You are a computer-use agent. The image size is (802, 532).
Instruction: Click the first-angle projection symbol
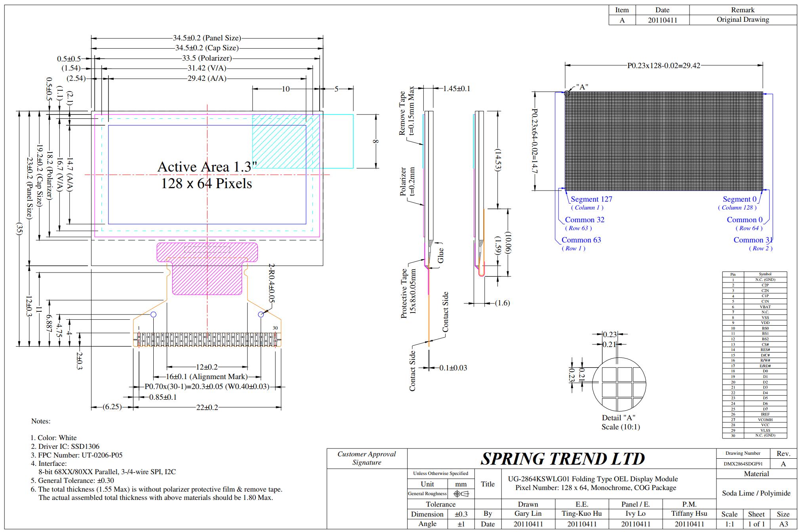pos(461,494)
